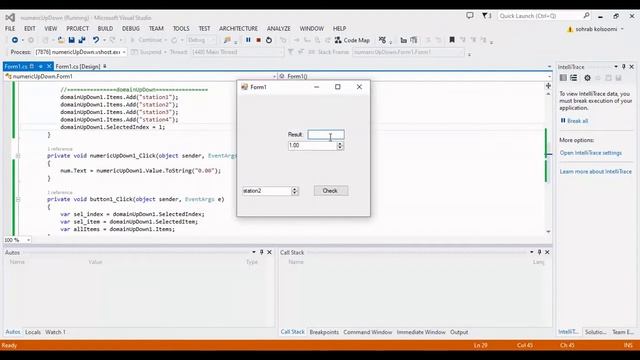Open the feedback speech bubble icon
Image resolution: width=640 pixels, height=360 pixels.
pos(470,16)
